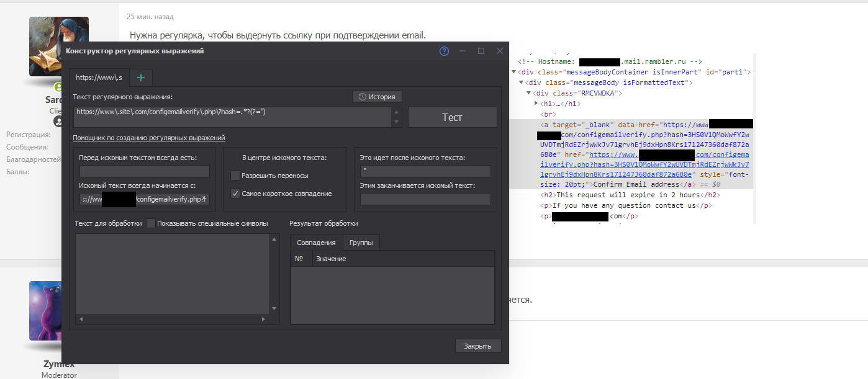Open help via the blue question mark icon
Image resolution: width=868 pixels, height=379 pixels.
(x=444, y=51)
